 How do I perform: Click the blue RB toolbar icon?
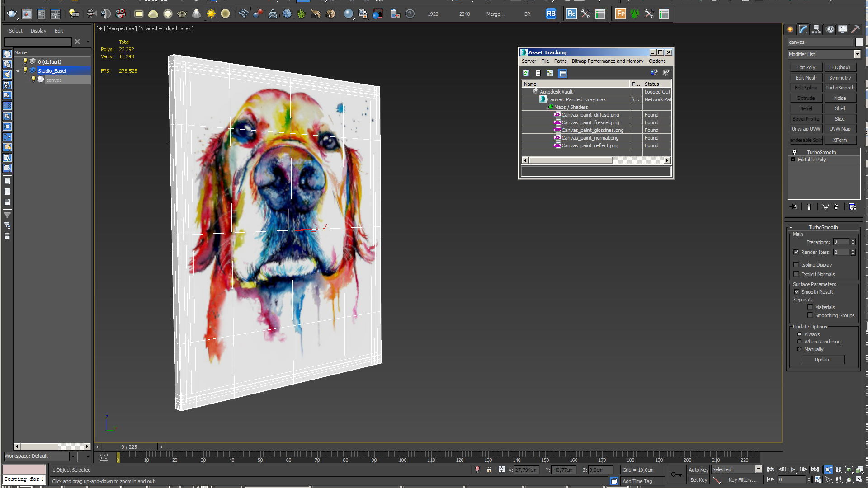[x=551, y=14]
